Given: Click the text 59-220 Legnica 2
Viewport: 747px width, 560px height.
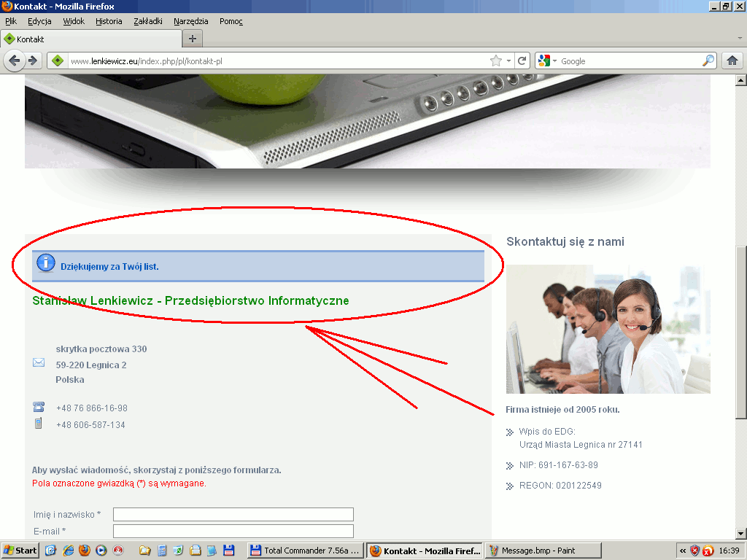Looking at the screenshot, I should [91, 365].
